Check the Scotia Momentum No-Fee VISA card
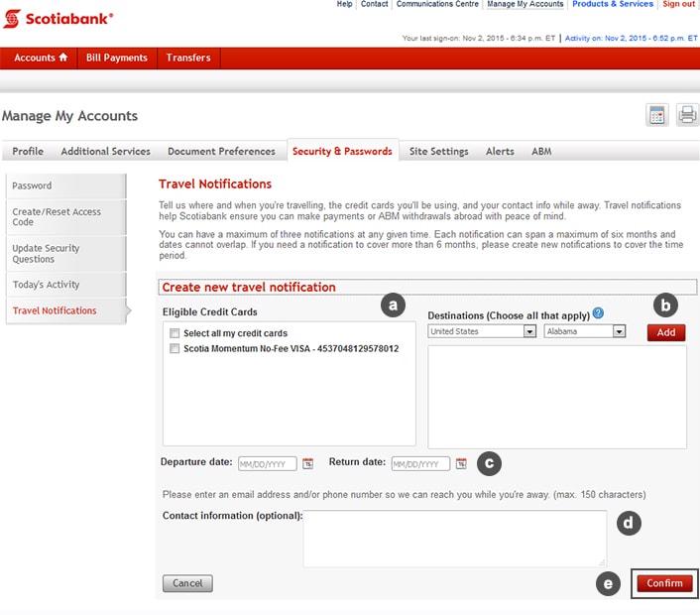The width and height of the screenshot is (700, 615). click(x=175, y=348)
